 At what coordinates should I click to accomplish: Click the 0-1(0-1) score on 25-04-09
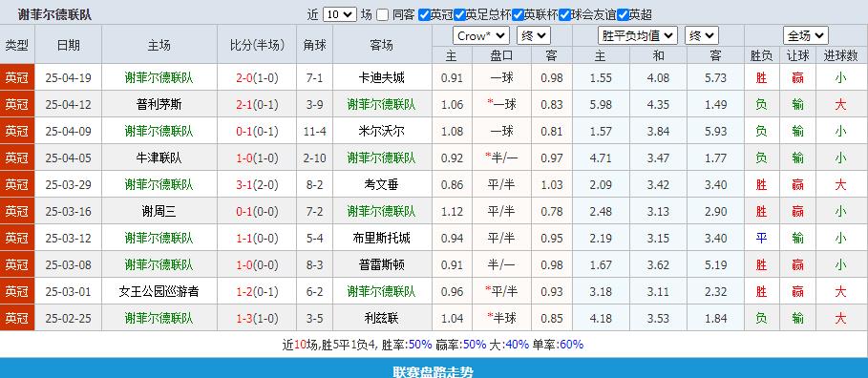[x=257, y=131]
